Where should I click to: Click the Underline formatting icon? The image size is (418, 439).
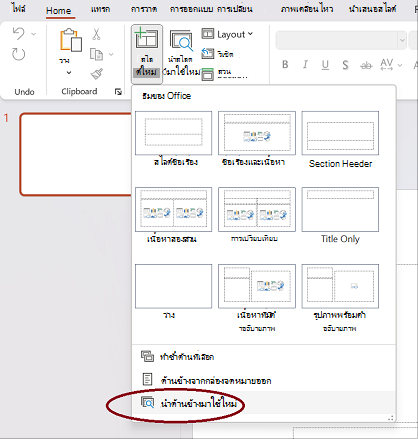(325, 65)
